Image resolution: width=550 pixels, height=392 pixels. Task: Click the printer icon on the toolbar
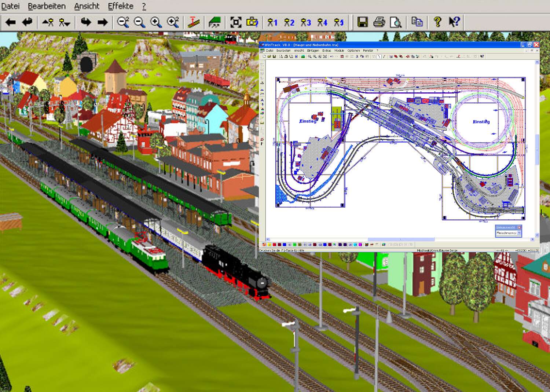coord(378,22)
